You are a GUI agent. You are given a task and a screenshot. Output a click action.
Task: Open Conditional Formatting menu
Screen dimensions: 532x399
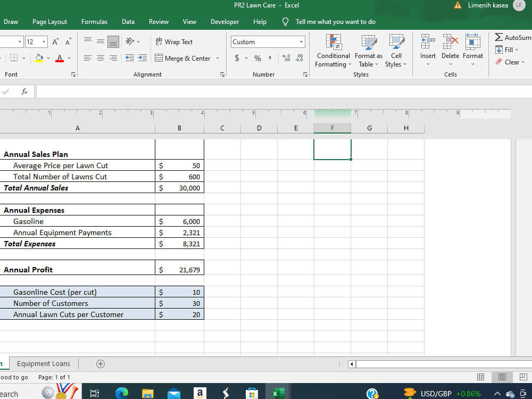[x=333, y=51]
